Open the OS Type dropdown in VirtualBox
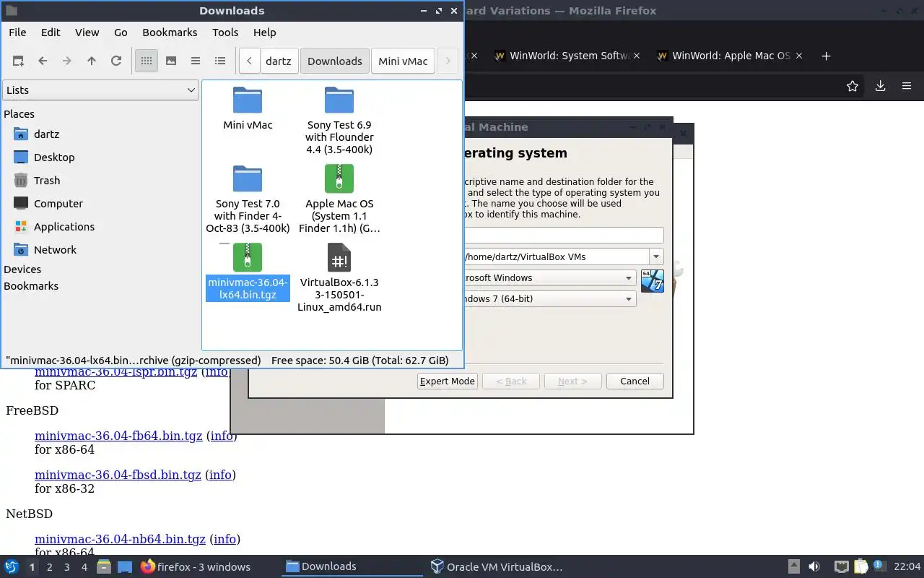The height and width of the screenshot is (578, 924). tap(550, 277)
